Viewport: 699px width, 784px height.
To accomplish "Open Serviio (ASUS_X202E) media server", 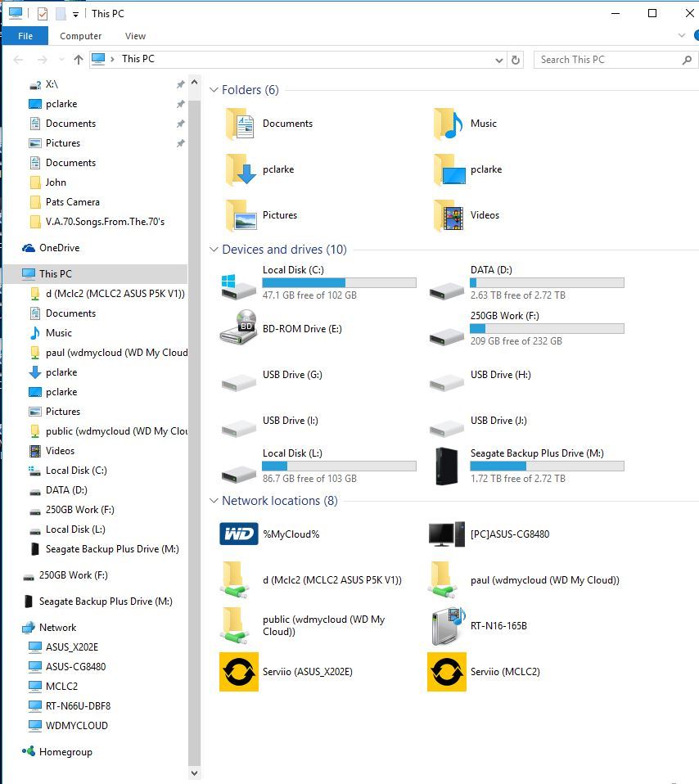I will click(x=286, y=672).
